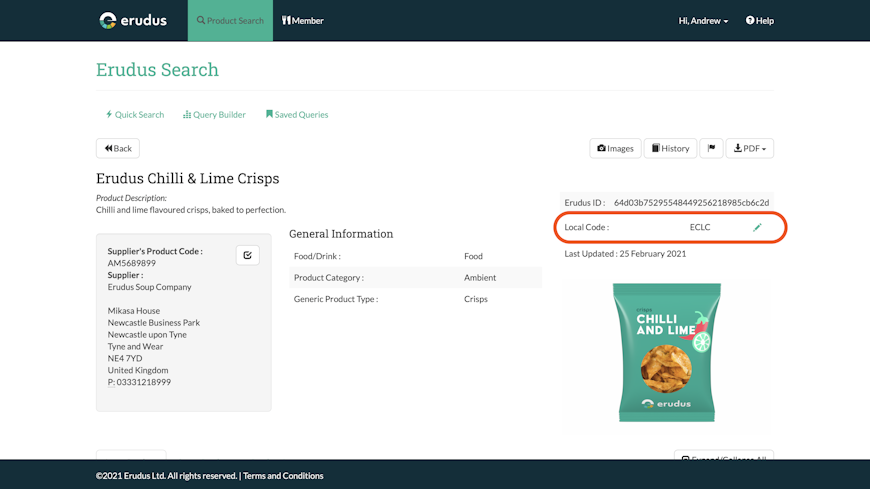Click the Erudus Chilli & Lime Crisps title
870x489 pixels.
(188, 178)
